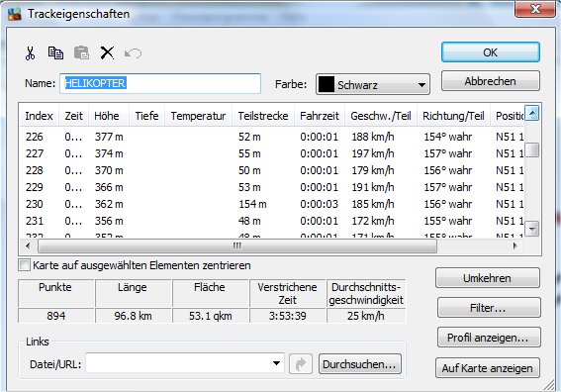561x392 pixels.
Task: Click the Tiefe column header
Action: point(146,116)
